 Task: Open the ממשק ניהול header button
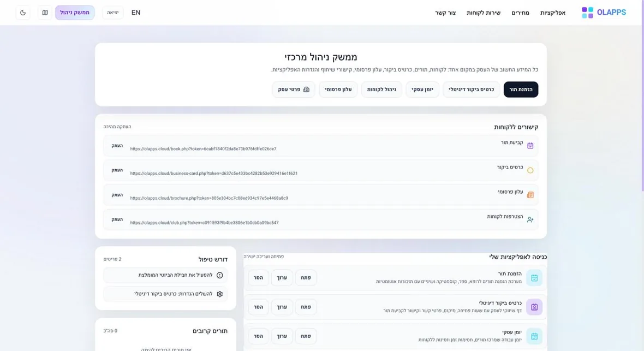75,13
